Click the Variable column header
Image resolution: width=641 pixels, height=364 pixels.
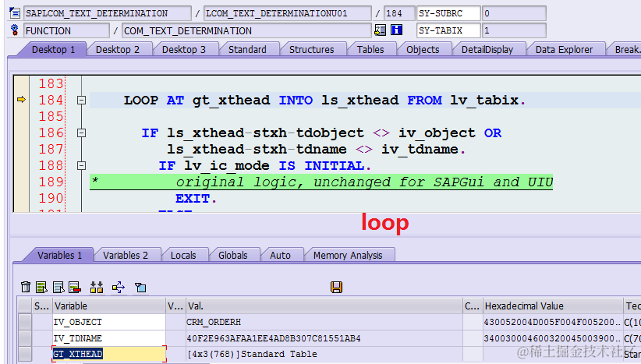pos(109,306)
